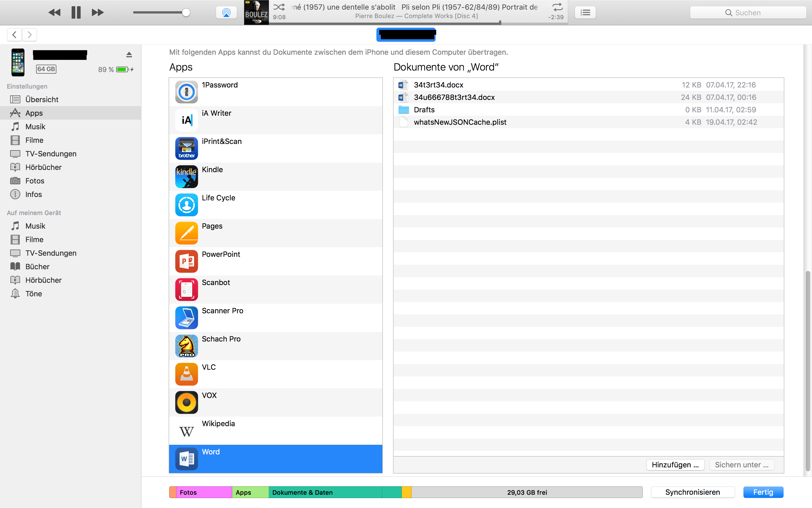The image size is (812, 508).
Task: Select the Scanner Pro app icon
Action: pyautogui.click(x=187, y=318)
